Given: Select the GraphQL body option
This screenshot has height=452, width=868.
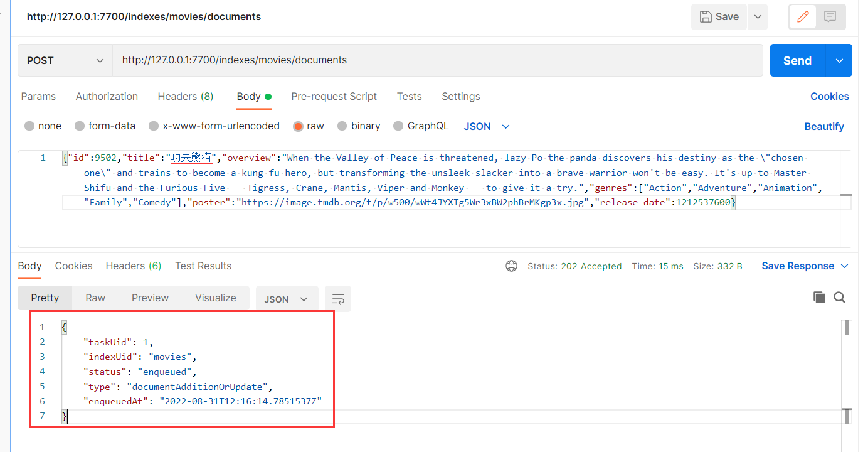Looking at the screenshot, I should tap(421, 126).
